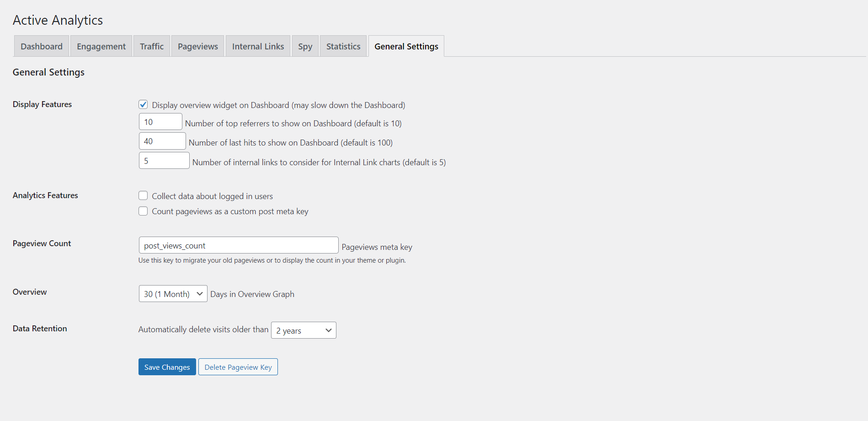Switch to the Statistics tab
The width and height of the screenshot is (868, 421).
tap(343, 46)
